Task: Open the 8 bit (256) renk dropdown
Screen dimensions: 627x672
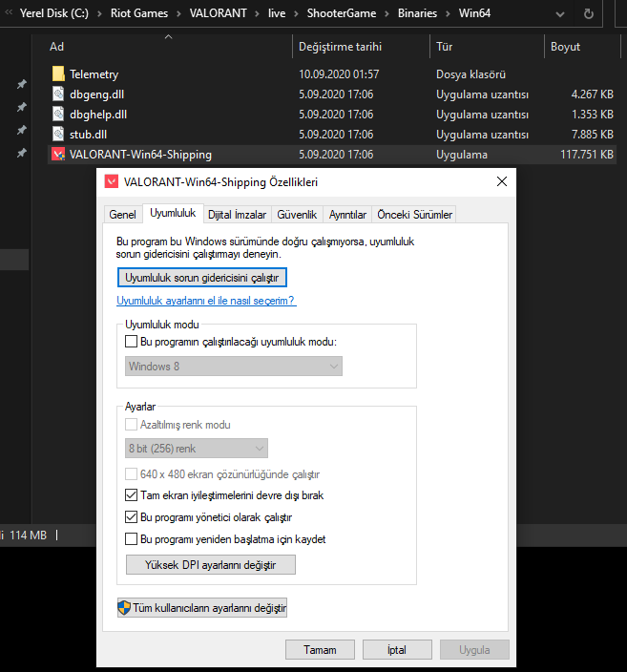Action: pyautogui.click(x=197, y=449)
